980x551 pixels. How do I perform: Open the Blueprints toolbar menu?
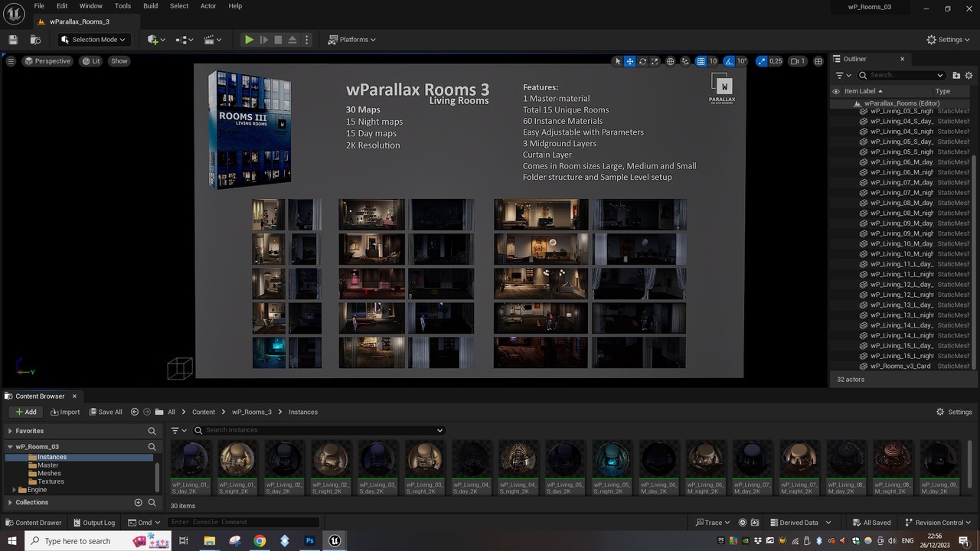[185, 40]
